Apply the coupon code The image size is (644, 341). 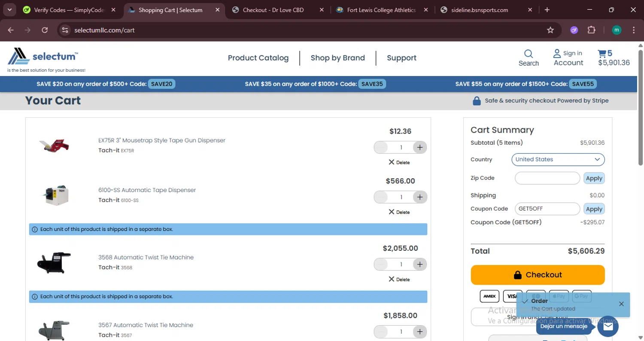pos(594,209)
